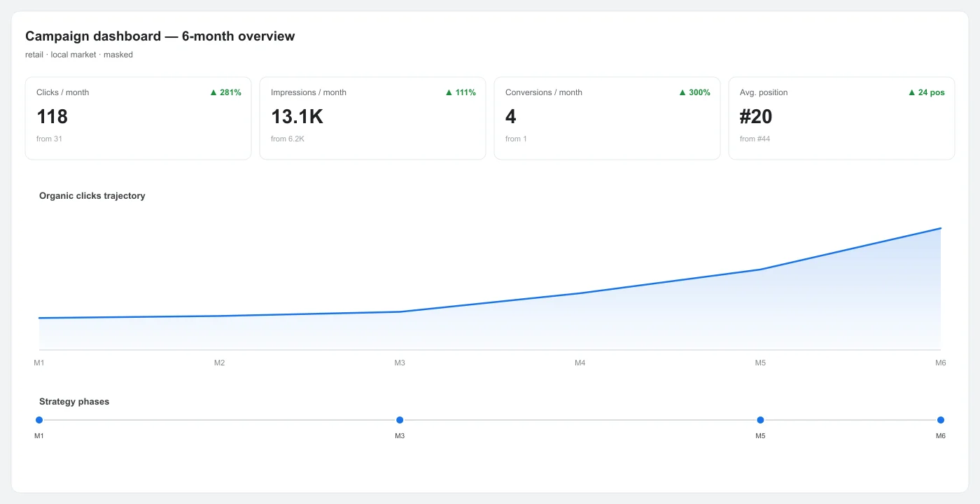The height and width of the screenshot is (504, 980).
Task: Click the 300% change indicator
Action: coord(694,92)
